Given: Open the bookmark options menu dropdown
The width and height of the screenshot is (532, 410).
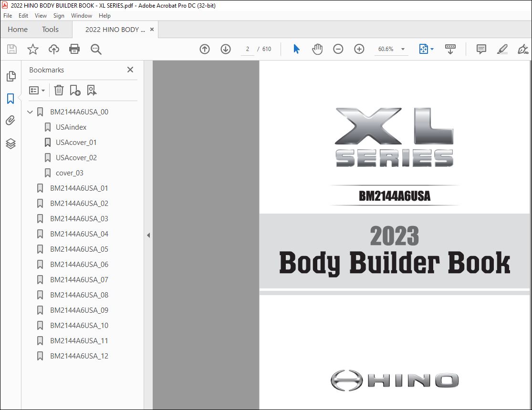Looking at the screenshot, I should point(37,91).
